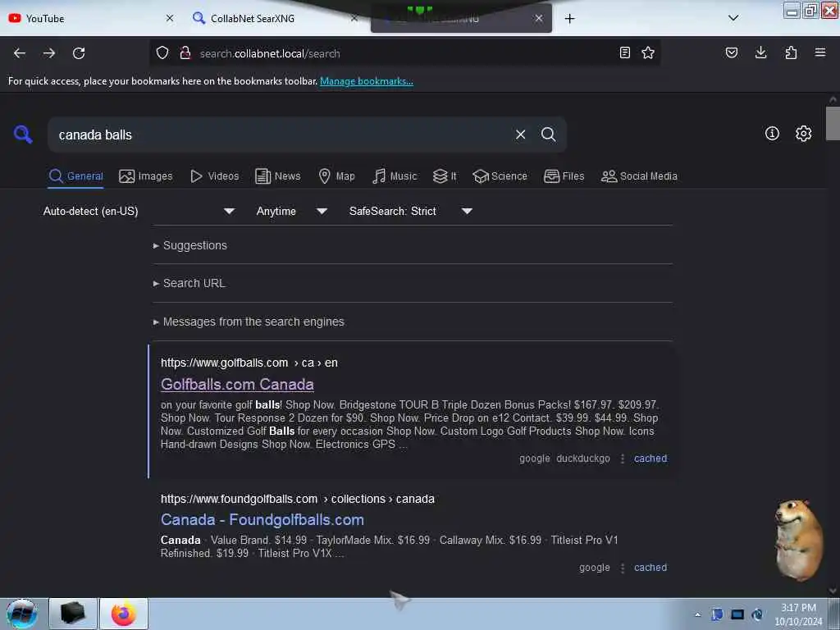This screenshot has height=630, width=840.
Task: Open the Anytime time range dropdown
Action: pos(291,211)
